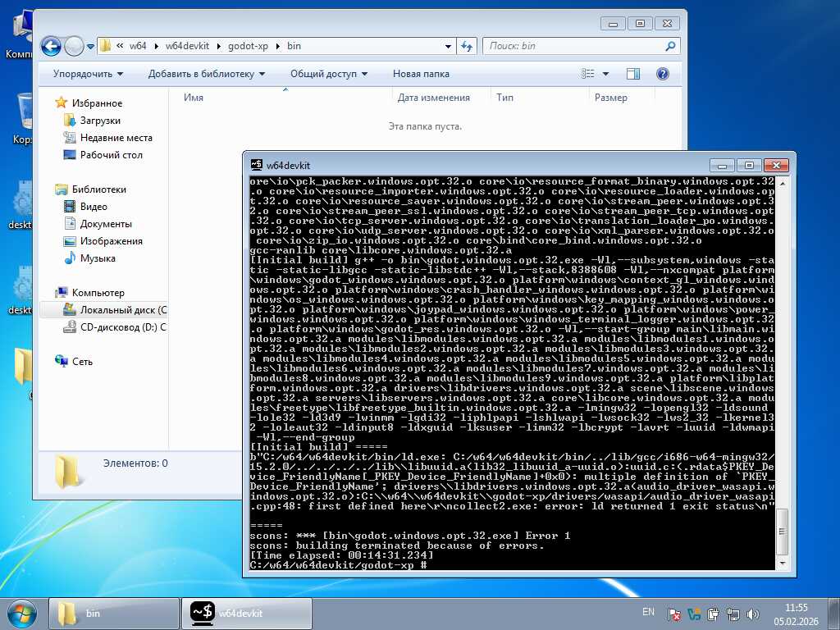Select w64 in the address breadcrumb
840x630 pixels.
(138, 46)
